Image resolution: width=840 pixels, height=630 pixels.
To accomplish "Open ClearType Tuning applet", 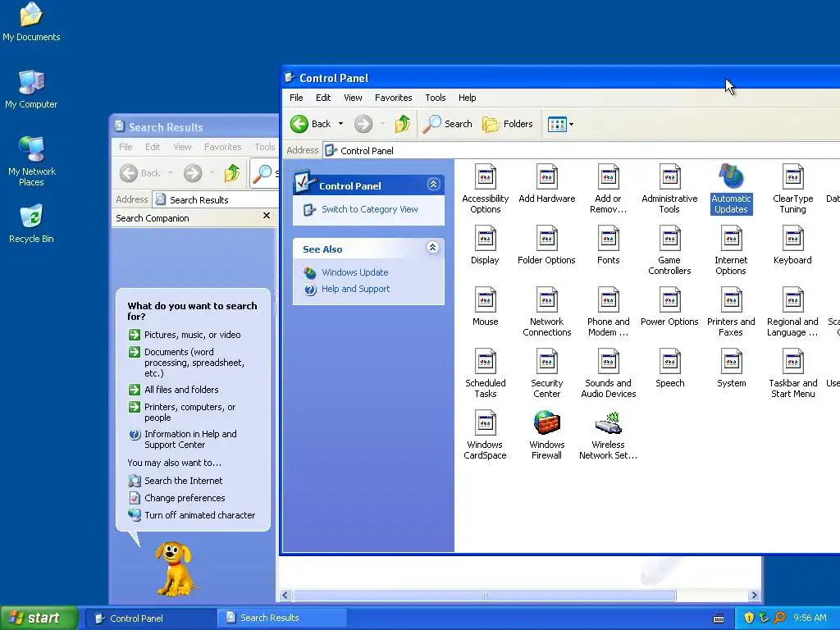I will 792,189.
